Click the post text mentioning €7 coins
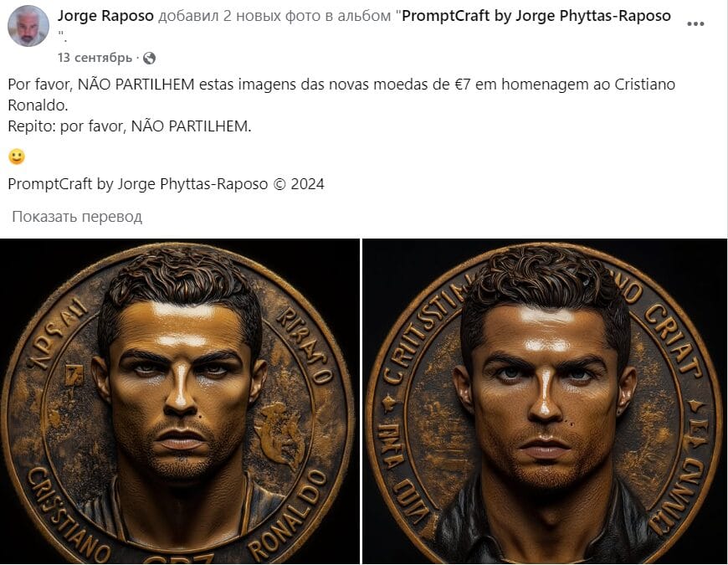 pyautogui.click(x=341, y=95)
